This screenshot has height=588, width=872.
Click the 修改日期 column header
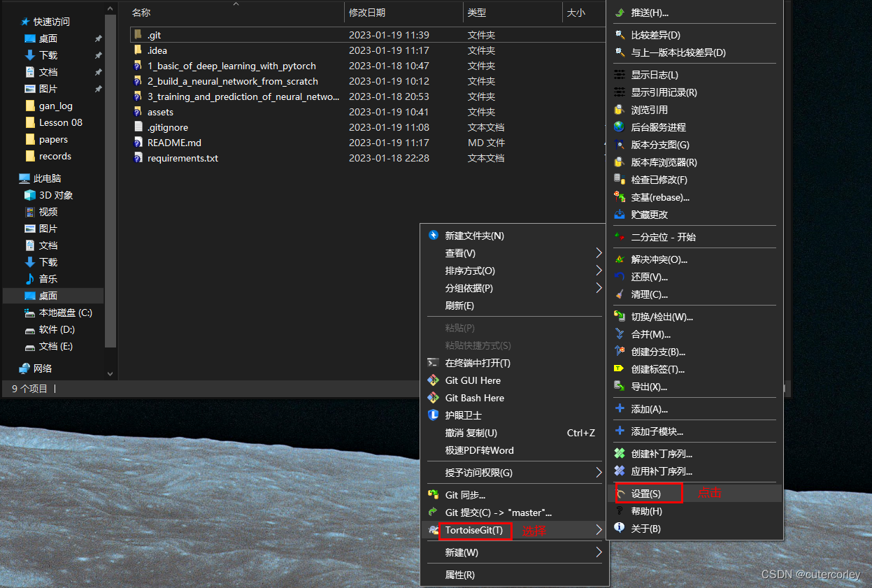tap(403, 13)
